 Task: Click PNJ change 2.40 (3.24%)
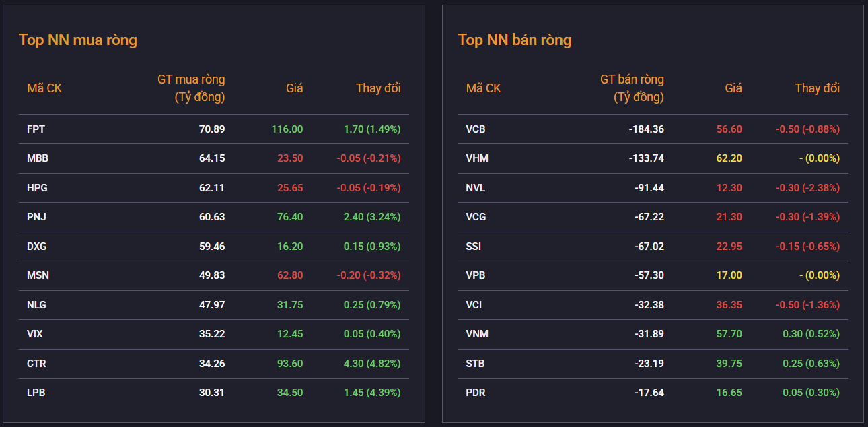[372, 217]
